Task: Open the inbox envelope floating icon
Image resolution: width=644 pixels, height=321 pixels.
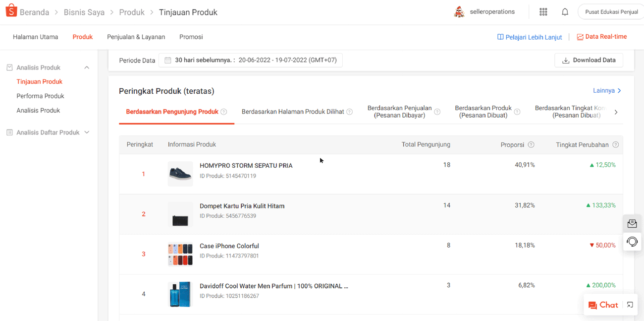Action: click(x=632, y=224)
